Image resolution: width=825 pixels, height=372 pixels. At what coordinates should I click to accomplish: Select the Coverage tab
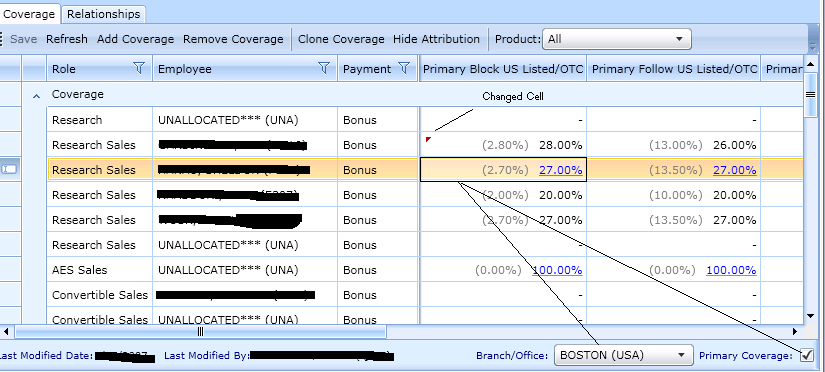click(x=29, y=14)
